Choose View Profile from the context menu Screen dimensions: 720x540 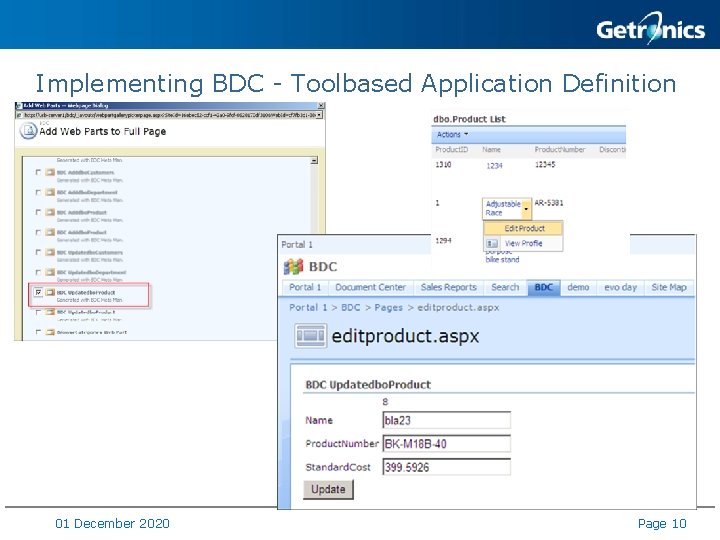pyautogui.click(x=523, y=243)
